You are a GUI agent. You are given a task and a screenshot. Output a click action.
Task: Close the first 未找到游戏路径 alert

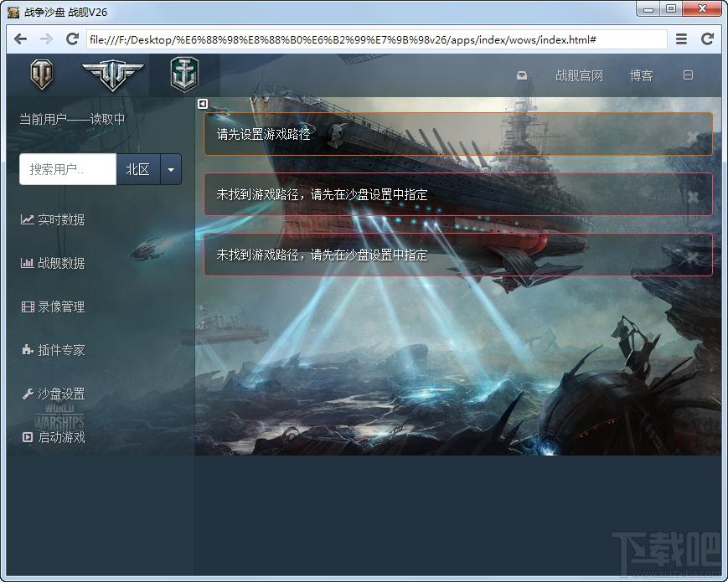click(x=692, y=197)
